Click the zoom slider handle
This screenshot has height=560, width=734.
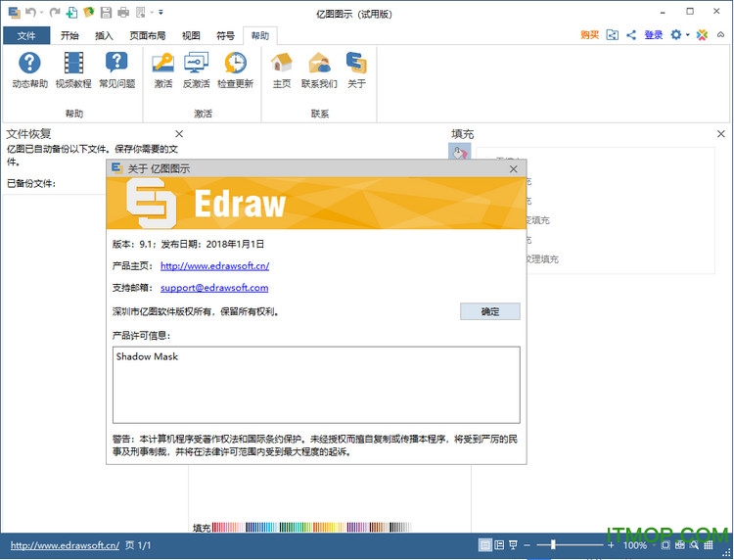(x=553, y=544)
